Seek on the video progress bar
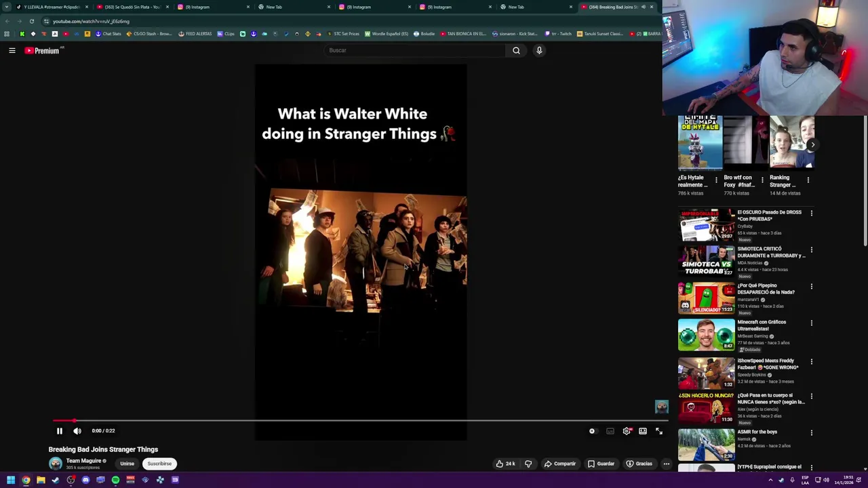Image resolution: width=868 pixels, height=488 pixels. [359, 421]
